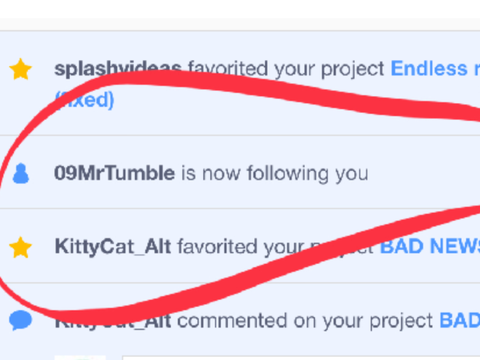Open KittyCat_Alt profile from the favorited message
This screenshot has width=480, height=360.
click(113, 247)
